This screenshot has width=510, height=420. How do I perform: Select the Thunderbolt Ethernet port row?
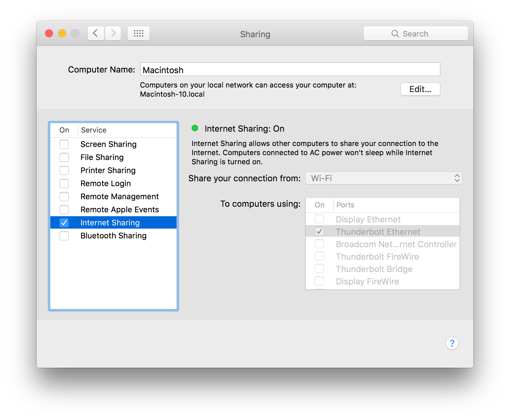tap(382, 231)
